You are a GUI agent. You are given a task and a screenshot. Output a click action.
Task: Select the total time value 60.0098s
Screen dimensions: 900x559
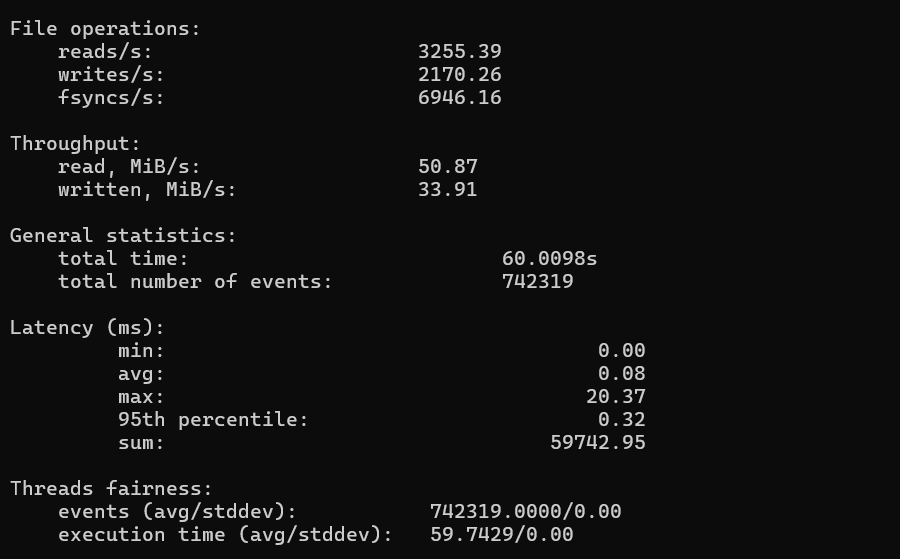coord(549,259)
